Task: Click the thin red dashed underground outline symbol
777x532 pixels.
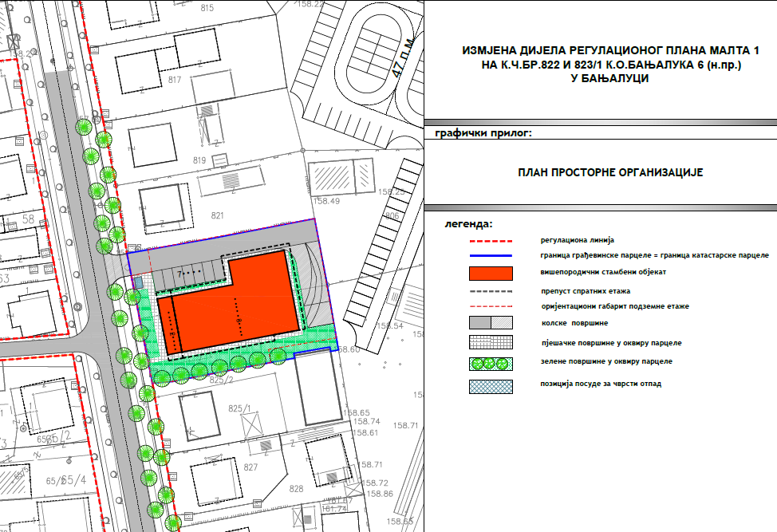Action: tap(490, 307)
